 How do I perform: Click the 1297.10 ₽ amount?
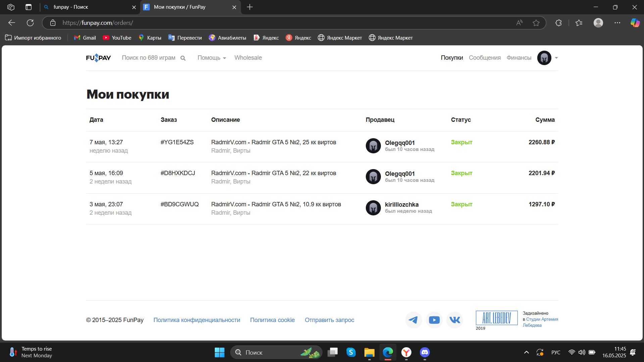click(x=541, y=204)
